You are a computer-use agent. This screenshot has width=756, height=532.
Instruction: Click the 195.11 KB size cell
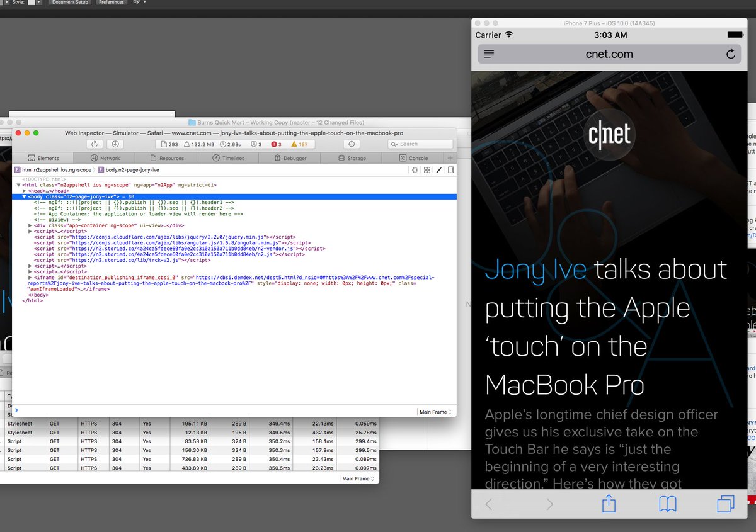[x=190, y=424]
